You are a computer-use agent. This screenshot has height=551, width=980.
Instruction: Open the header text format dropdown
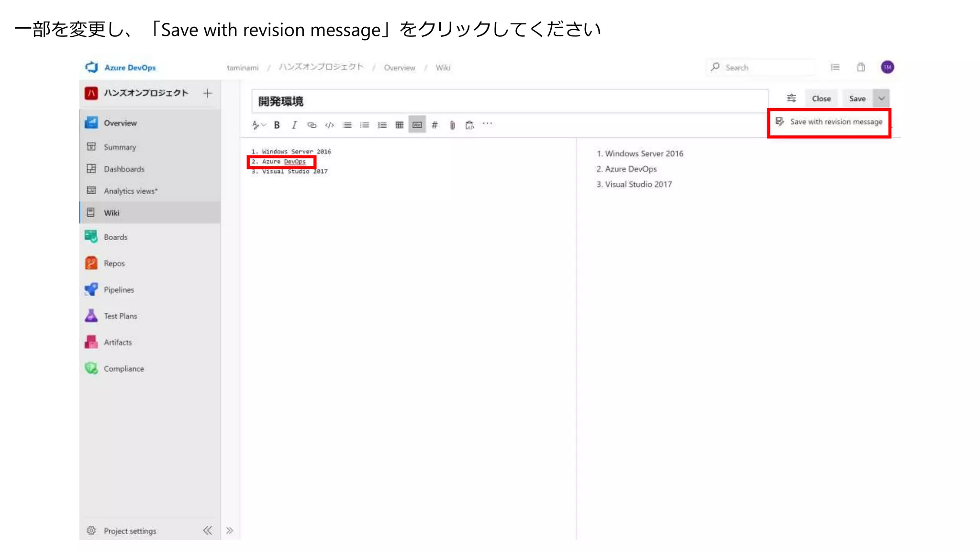tap(258, 125)
